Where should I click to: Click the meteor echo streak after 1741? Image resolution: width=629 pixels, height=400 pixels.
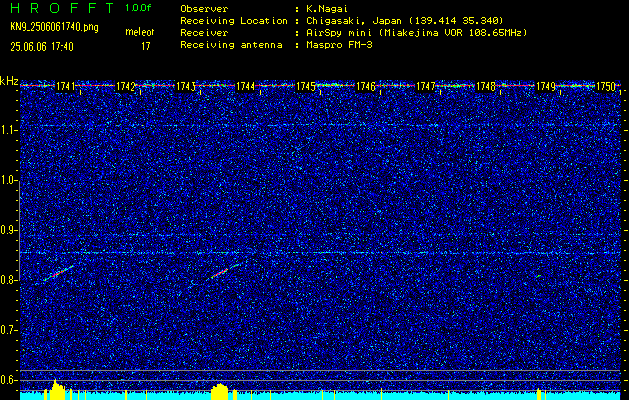(59, 273)
